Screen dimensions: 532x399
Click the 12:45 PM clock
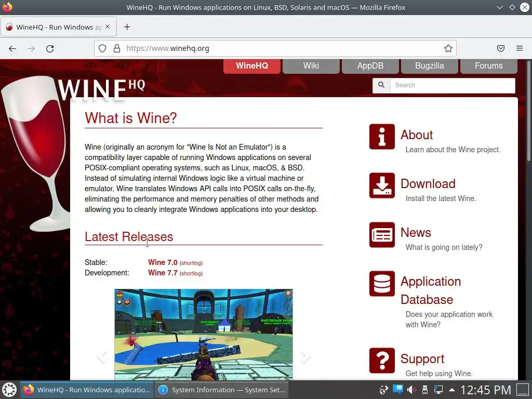click(x=486, y=390)
